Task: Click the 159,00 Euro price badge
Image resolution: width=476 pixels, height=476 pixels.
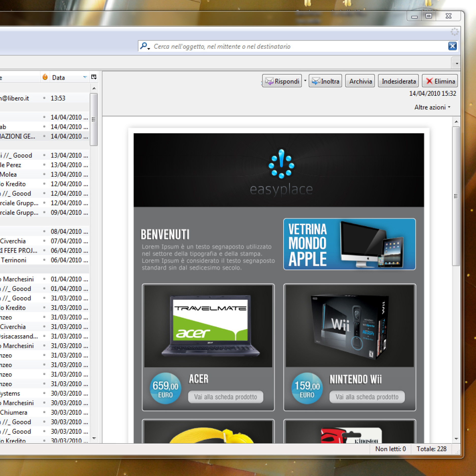Action: point(307,388)
